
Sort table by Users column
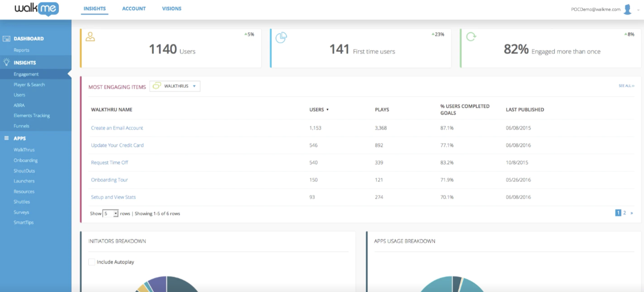pos(319,109)
